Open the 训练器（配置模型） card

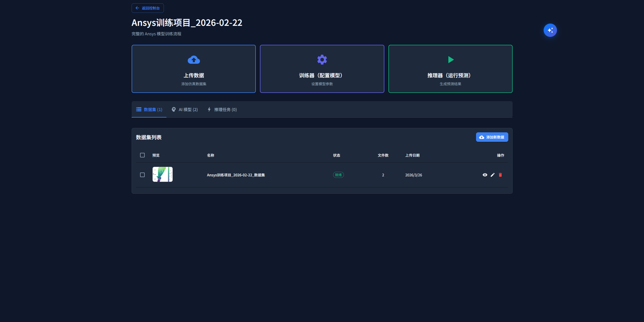click(322, 69)
